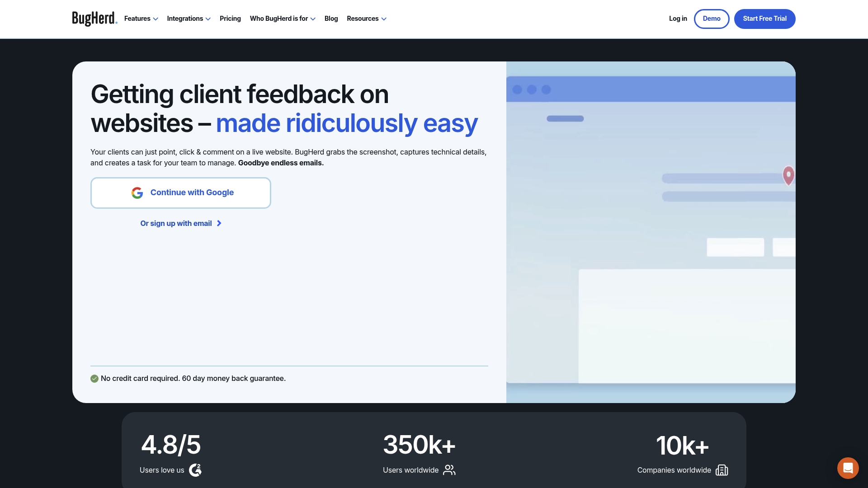868x488 pixels.
Task: Open the Blog page
Action: [331, 19]
